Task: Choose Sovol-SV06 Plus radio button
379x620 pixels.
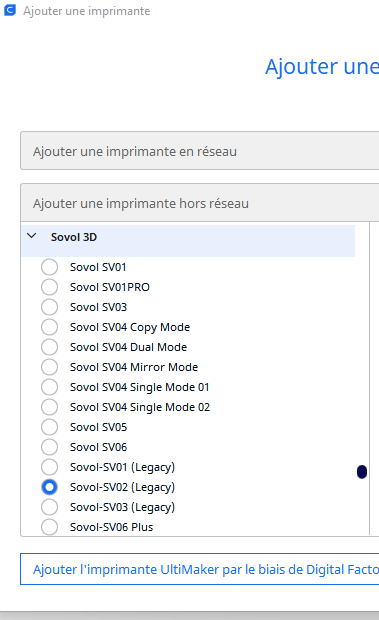Action: [x=49, y=527]
